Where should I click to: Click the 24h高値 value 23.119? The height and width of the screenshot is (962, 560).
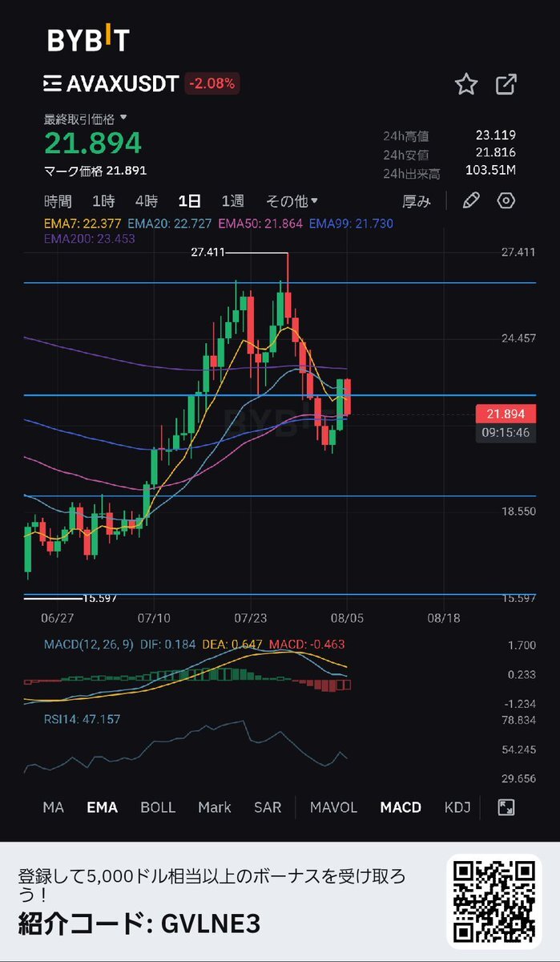click(x=495, y=135)
